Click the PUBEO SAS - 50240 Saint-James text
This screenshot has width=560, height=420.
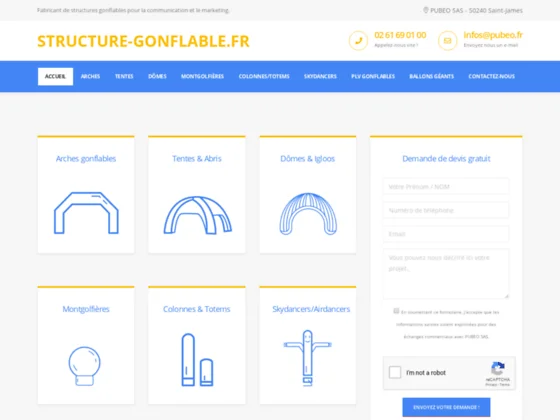[476, 10]
